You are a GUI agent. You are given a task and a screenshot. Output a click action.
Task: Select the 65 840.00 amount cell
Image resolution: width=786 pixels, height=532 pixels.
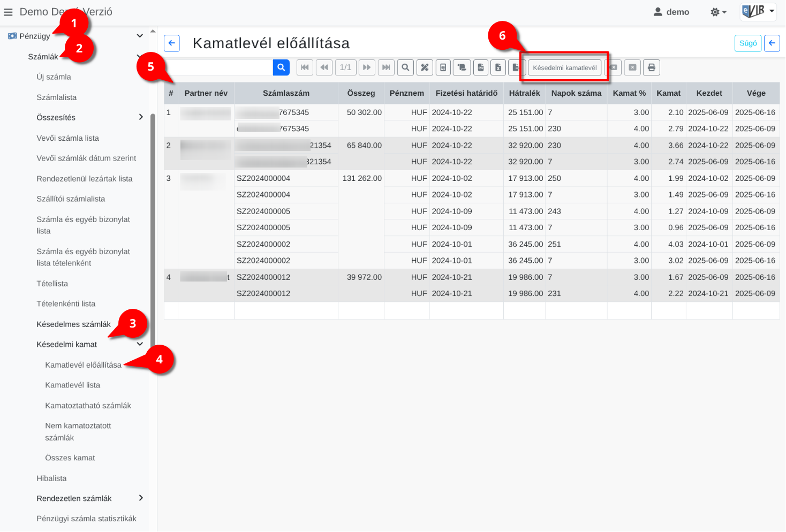(361, 154)
